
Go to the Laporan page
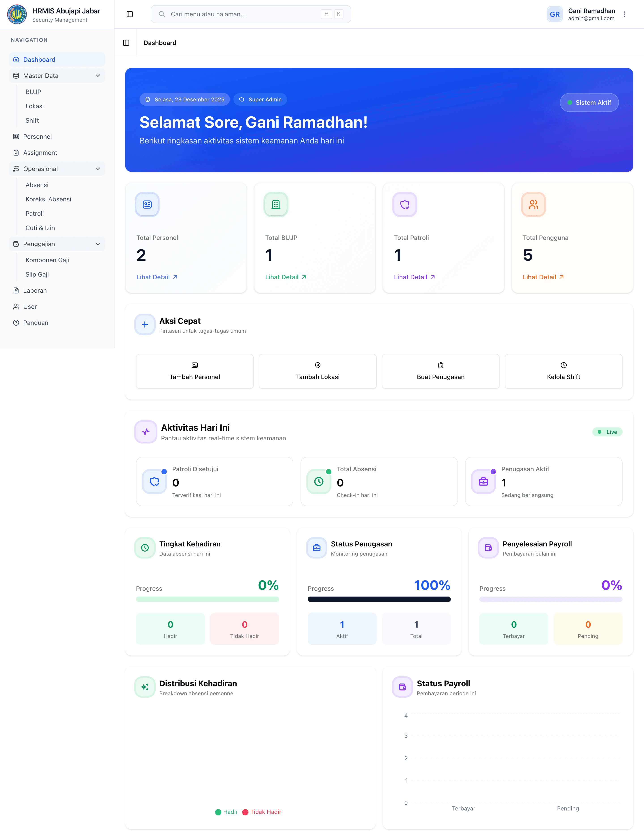tap(35, 290)
